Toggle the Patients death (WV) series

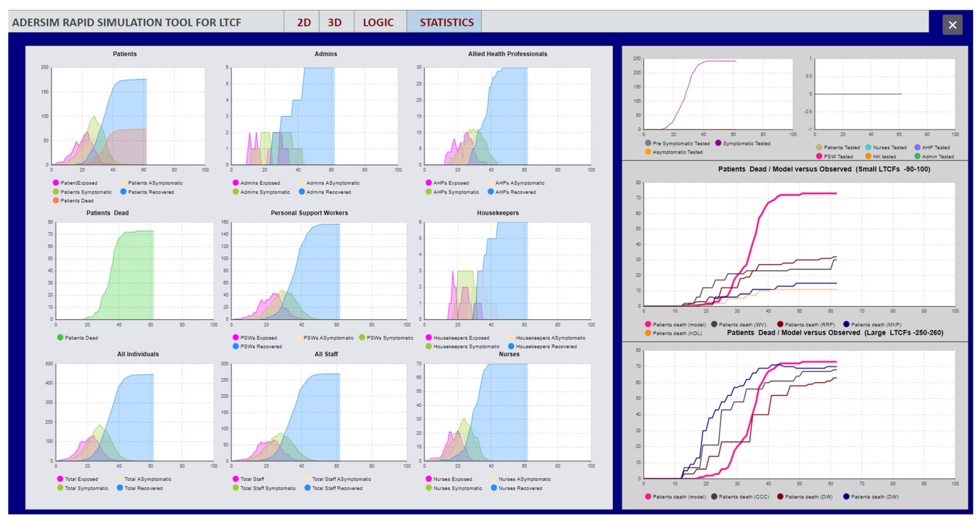714,324
